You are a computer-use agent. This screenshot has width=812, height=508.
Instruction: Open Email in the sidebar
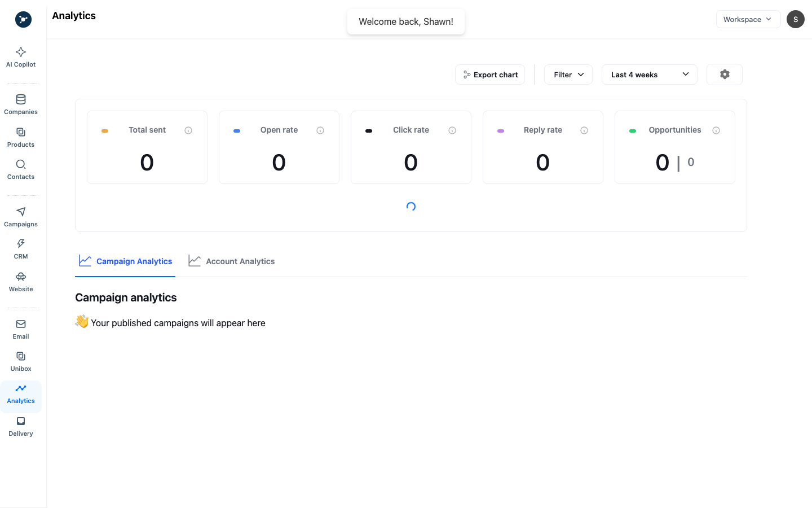pyautogui.click(x=21, y=329)
